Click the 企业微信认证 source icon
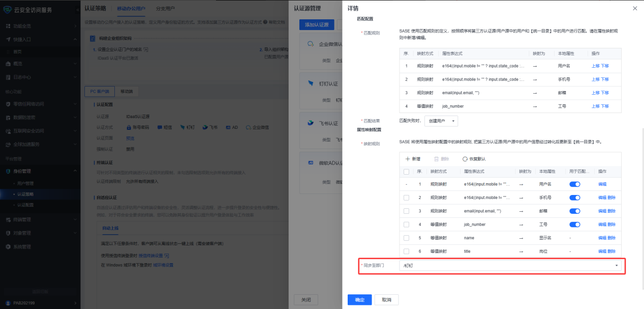Image resolution: width=644 pixels, height=309 pixels. tap(311, 44)
